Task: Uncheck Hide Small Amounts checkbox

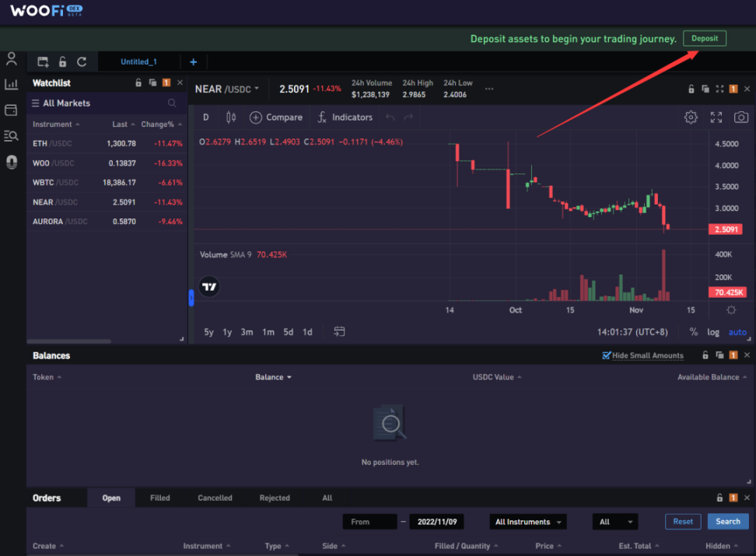Action: [x=607, y=355]
